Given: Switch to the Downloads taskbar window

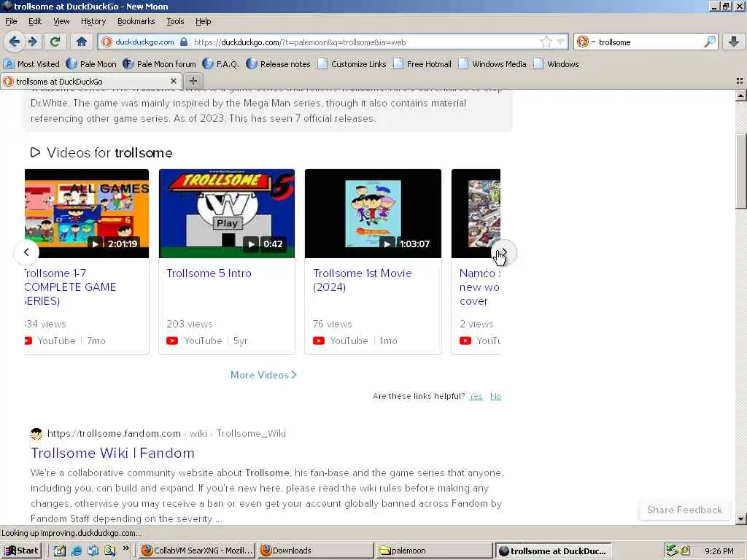Looking at the screenshot, I should pyautogui.click(x=316, y=551).
